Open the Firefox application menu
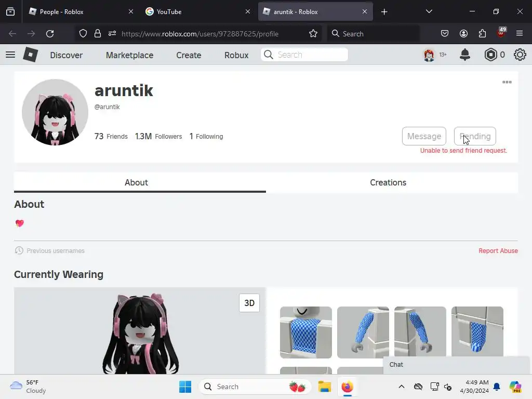The image size is (532, 399). click(520, 34)
